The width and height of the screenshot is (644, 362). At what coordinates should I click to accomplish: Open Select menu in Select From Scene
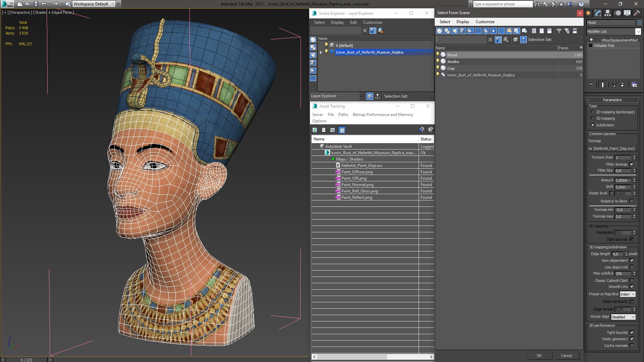[x=445, y=22]
